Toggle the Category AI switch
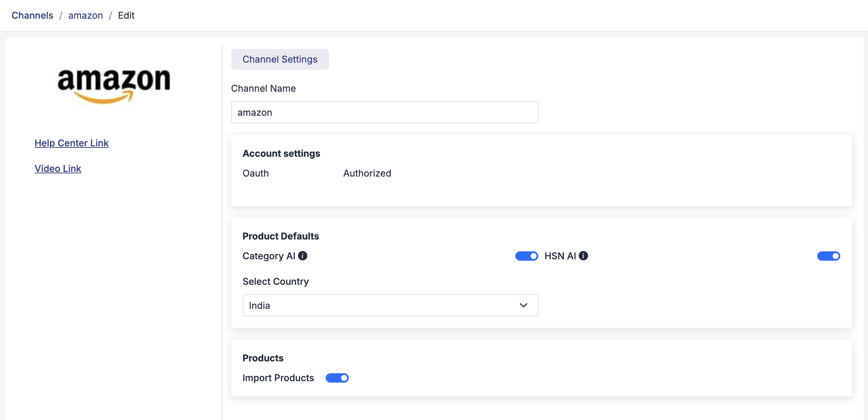Viewport: 868px width, 420px height. [526, 256]
